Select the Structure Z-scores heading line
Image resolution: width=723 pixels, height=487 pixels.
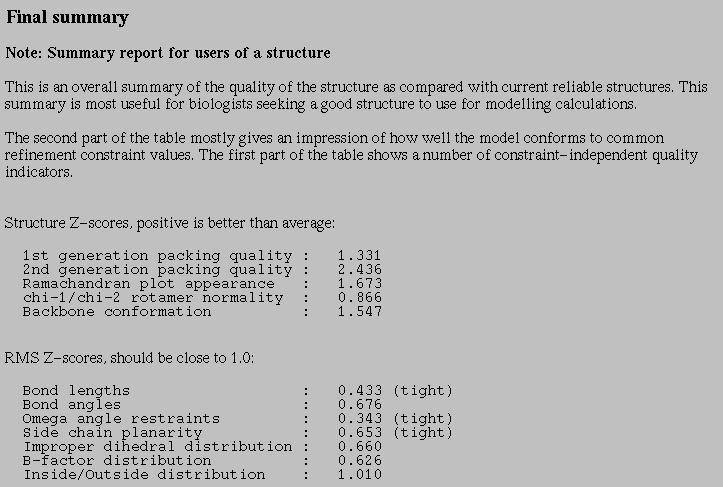point(170,223)
